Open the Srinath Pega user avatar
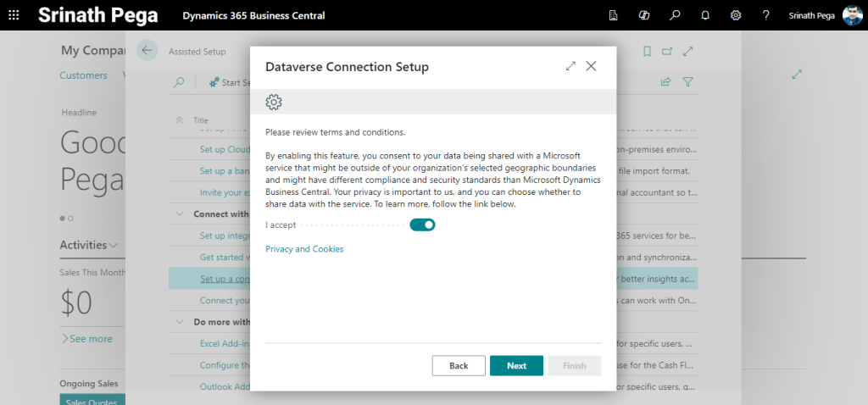 click(x=852, y=15)
